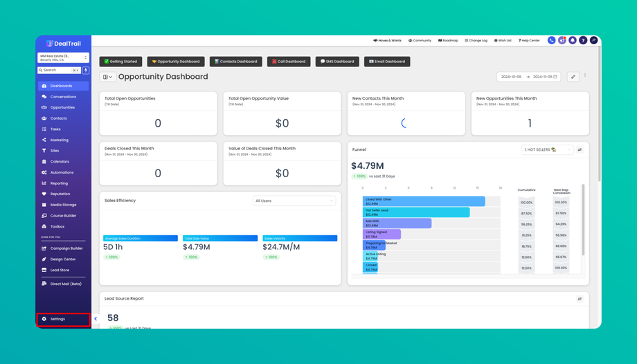Click the megaphone announcements icon
Viewport: 637px width, 364px height.
(x=562, y=40)
